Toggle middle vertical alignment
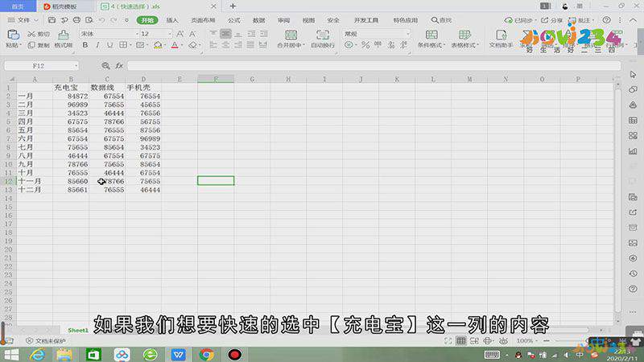 pyautogui.click(x=225, y=34)
